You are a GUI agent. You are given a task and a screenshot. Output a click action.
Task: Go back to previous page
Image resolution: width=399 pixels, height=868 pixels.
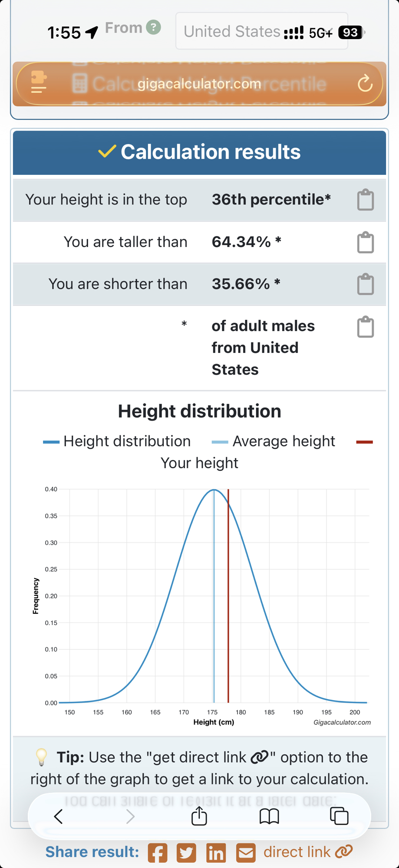coord(59,816)
